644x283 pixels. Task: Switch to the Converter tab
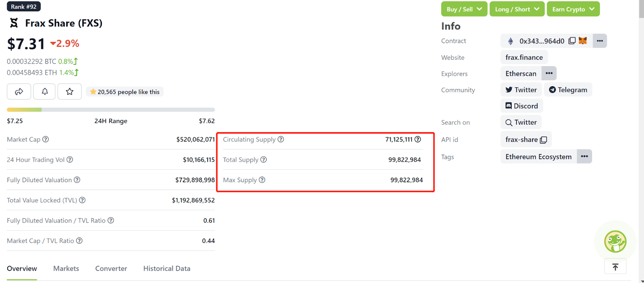tap(111, 268)
